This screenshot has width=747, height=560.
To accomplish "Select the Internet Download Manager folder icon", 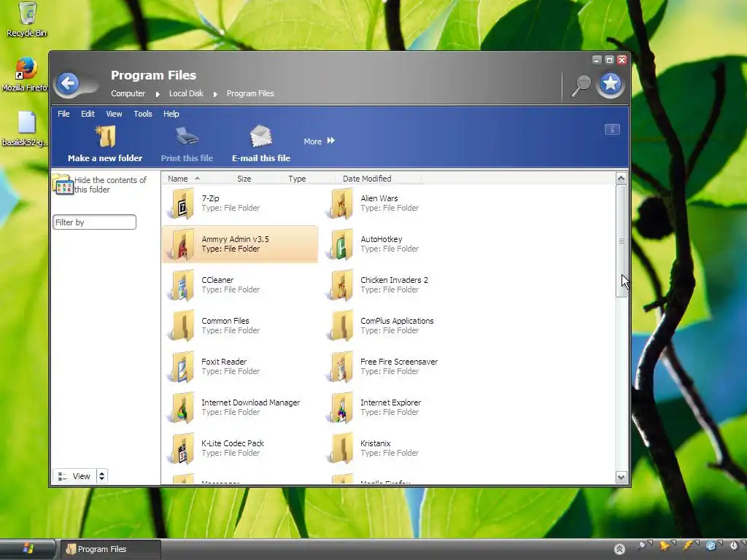I will [182, 408].
